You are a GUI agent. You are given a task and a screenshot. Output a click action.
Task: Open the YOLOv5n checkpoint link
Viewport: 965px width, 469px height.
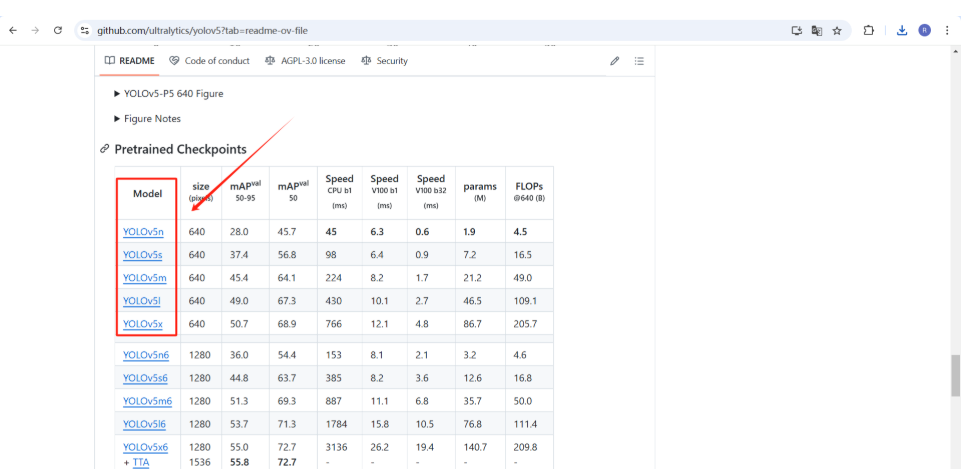coord(143,232)
